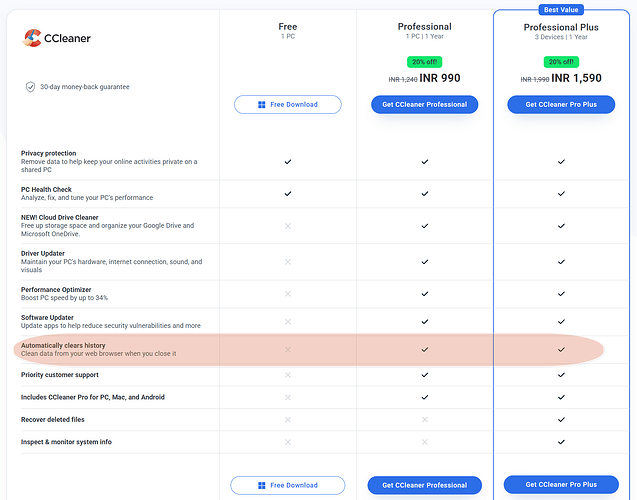Click the Professional Plus plan heading
The image size is (637, 500).
(x=561, y=27)
